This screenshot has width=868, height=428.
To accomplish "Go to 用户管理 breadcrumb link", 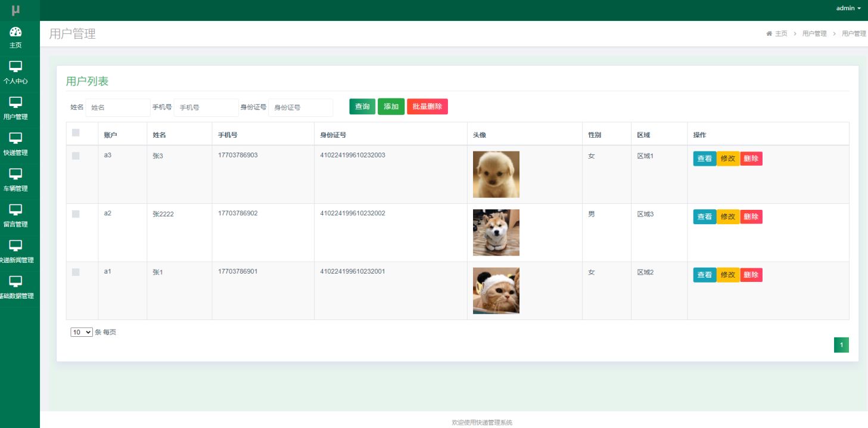I will pyautogui.click(x=814, y=34).
